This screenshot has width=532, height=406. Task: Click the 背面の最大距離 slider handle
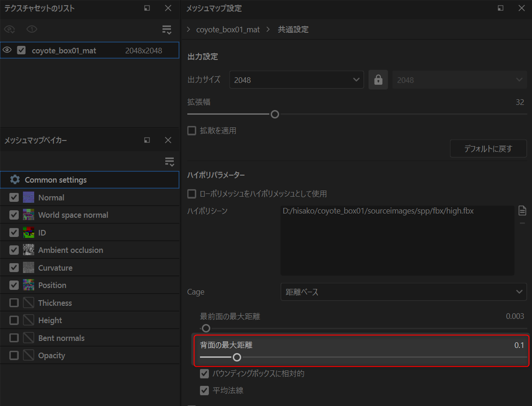pyautogui.click(x=237, y=357)
